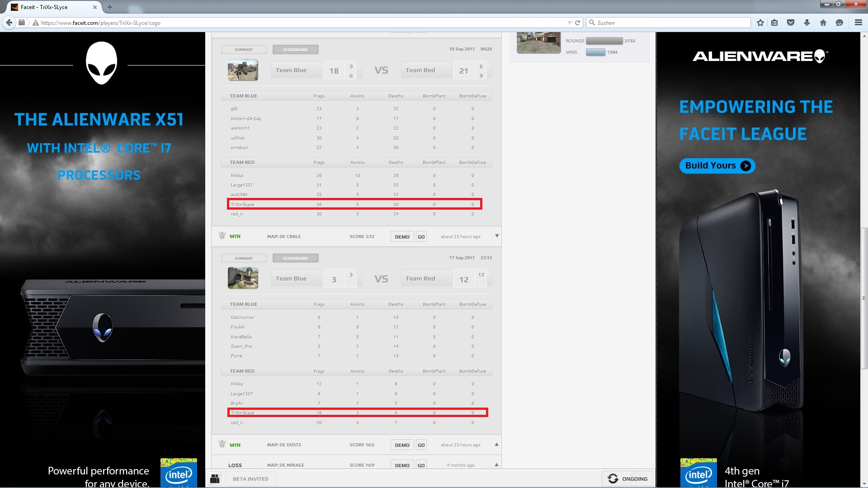This screenshot has width=868, height=488.
Task: Click the bookmark star icon
Action: (x=760, y=23)
